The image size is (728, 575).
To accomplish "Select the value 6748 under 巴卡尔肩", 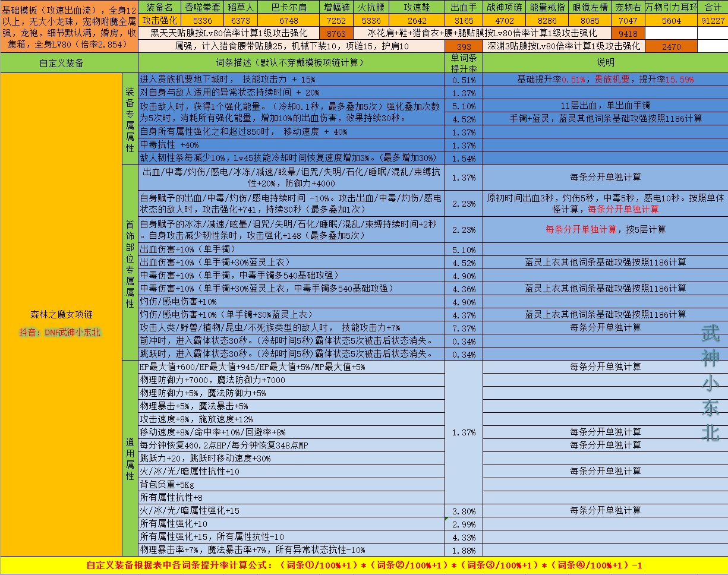I will point(288,20).
